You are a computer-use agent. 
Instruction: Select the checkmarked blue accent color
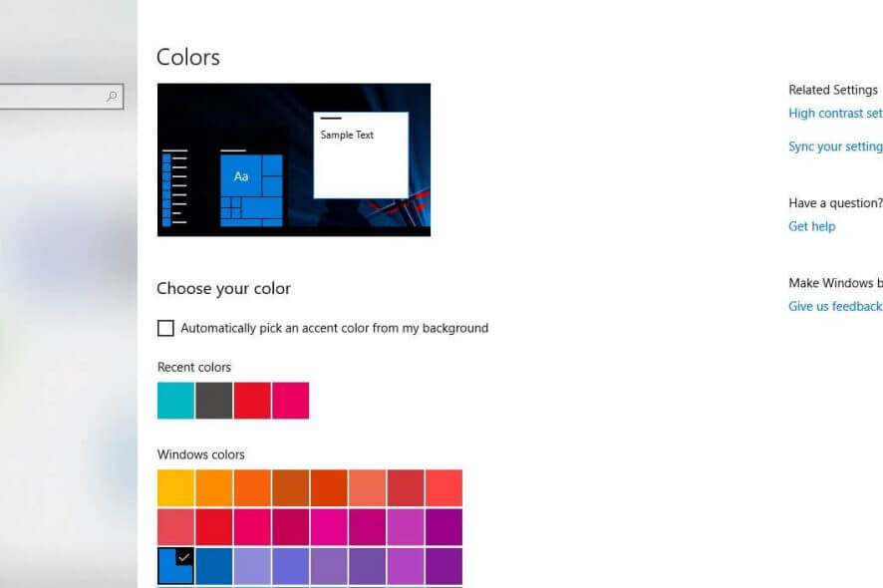tap(174, 565)
